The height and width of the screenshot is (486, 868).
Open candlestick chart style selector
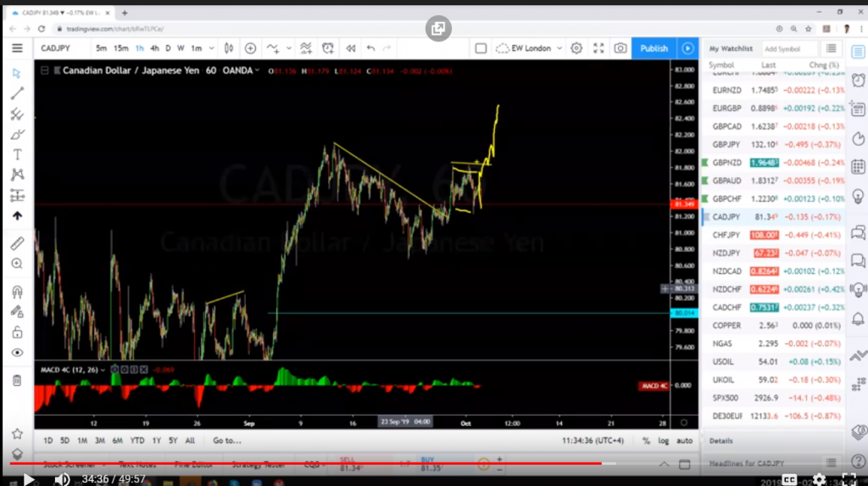pos(229,48)
